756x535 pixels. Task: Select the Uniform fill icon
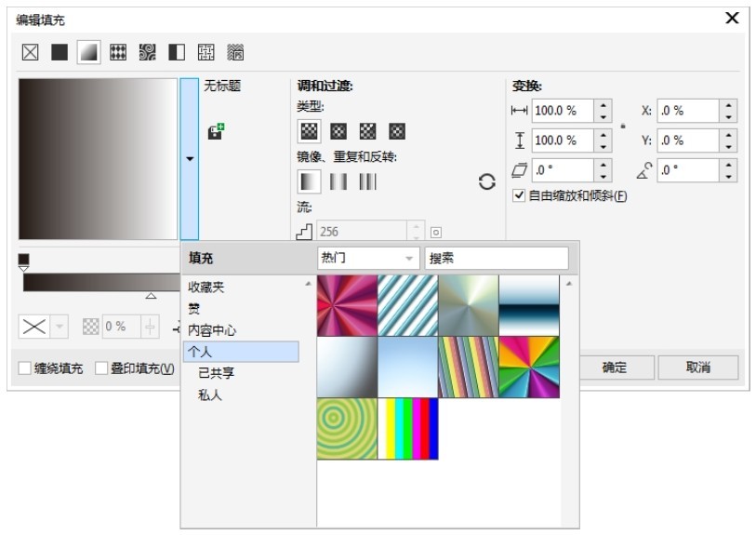[x=60, y=52]
